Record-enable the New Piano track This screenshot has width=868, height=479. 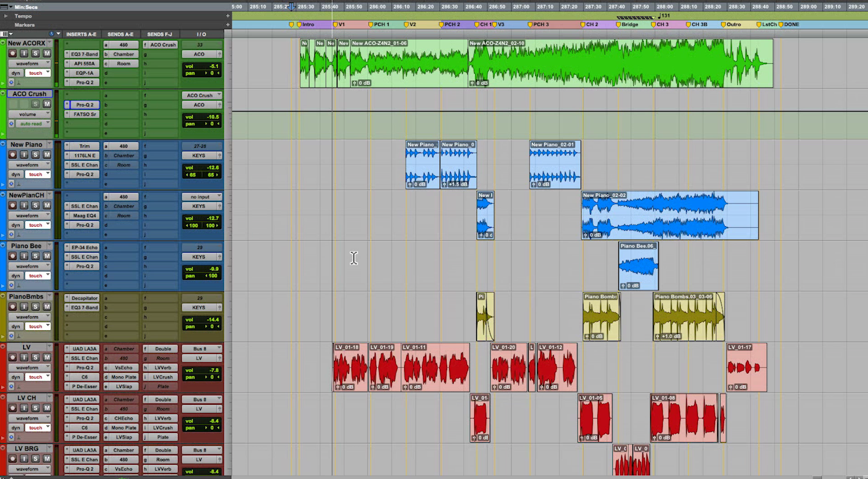tap(12, 154)
